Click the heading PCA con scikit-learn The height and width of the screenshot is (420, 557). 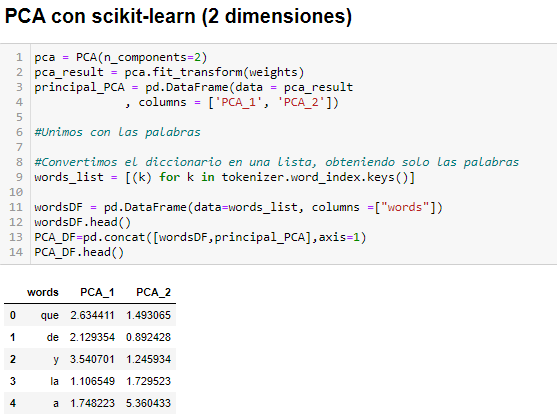(178, 16)
